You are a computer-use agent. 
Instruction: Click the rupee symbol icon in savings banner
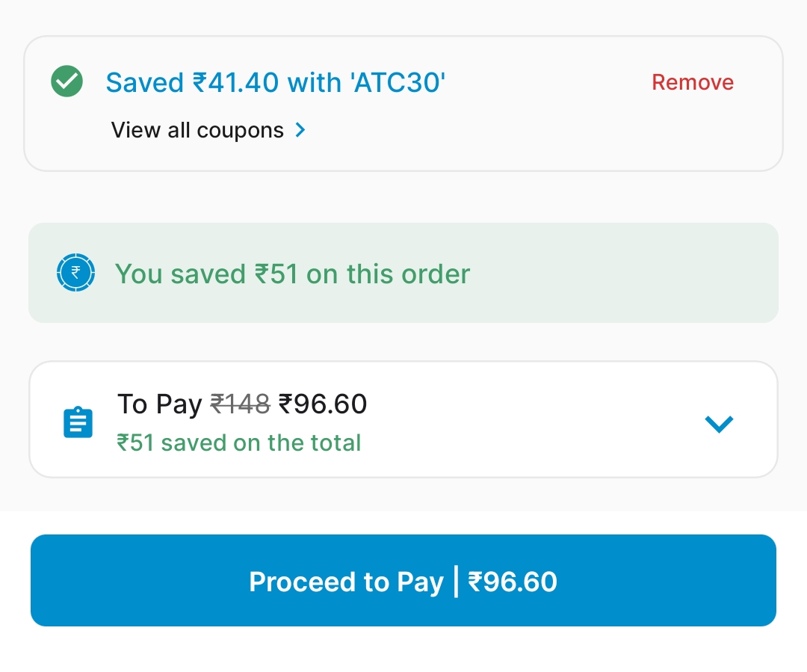tap(75, 272)
